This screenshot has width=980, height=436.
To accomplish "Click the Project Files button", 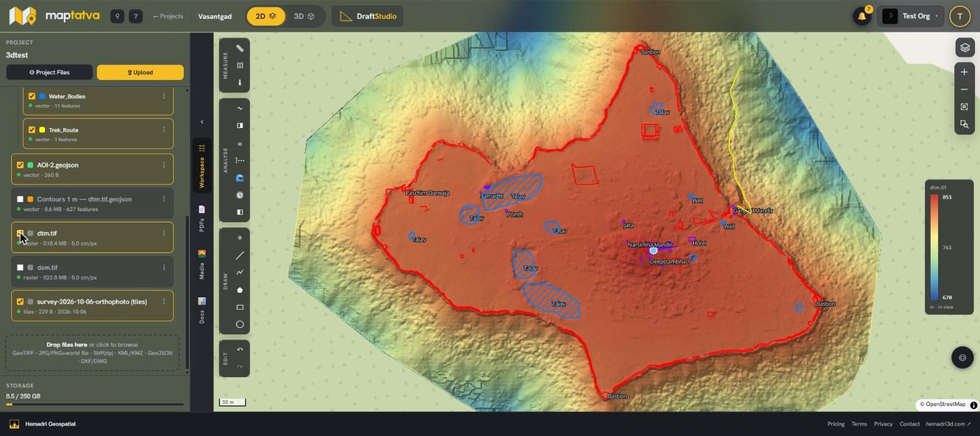I will click(x=49, y=72).
